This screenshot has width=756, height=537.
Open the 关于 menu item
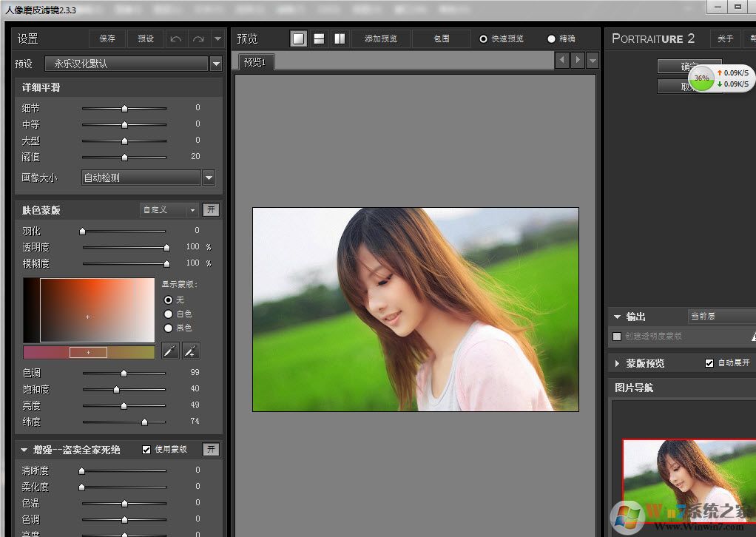pos(726,38)
